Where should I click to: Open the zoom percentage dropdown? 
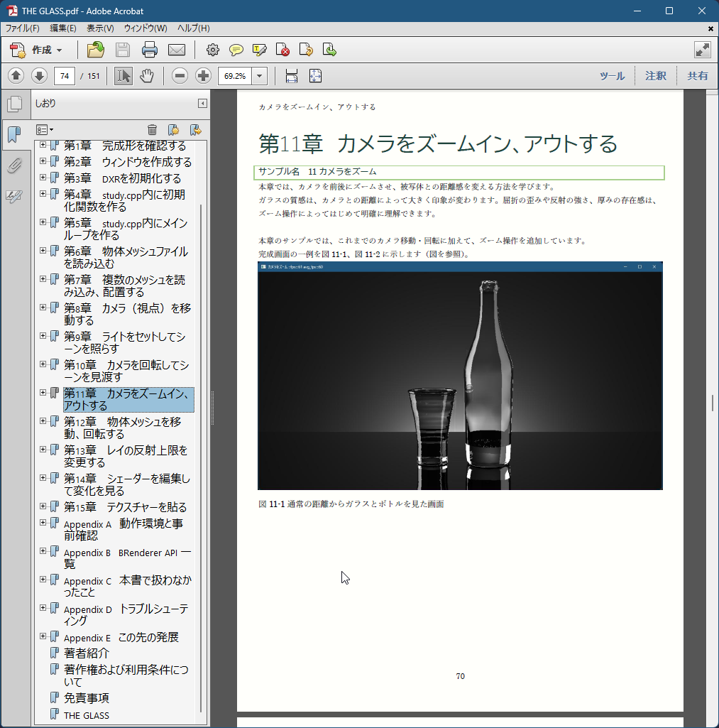click(x=260, y=76)
